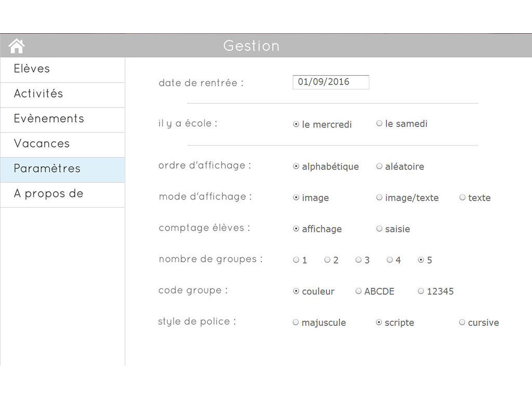
Task: Select the 'le samedi' school day option
Action: 380,124
